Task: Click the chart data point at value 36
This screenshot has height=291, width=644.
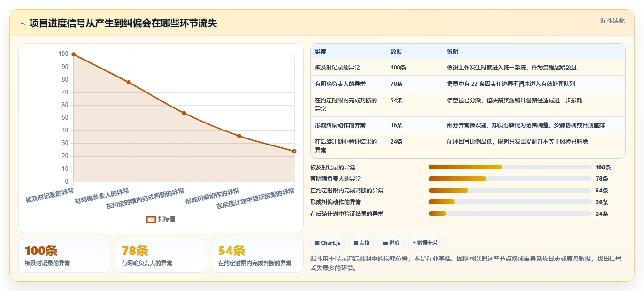Action: pyautogui.click(x=239, y=136)
